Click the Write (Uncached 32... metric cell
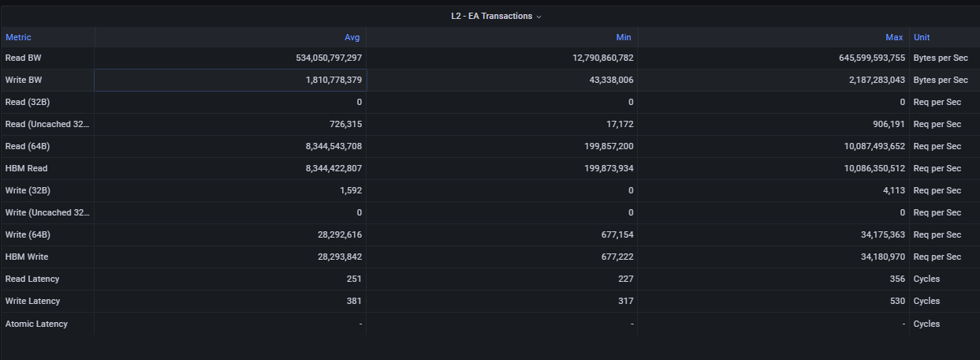The image size is (980, 360). click(x=47, y=212)
